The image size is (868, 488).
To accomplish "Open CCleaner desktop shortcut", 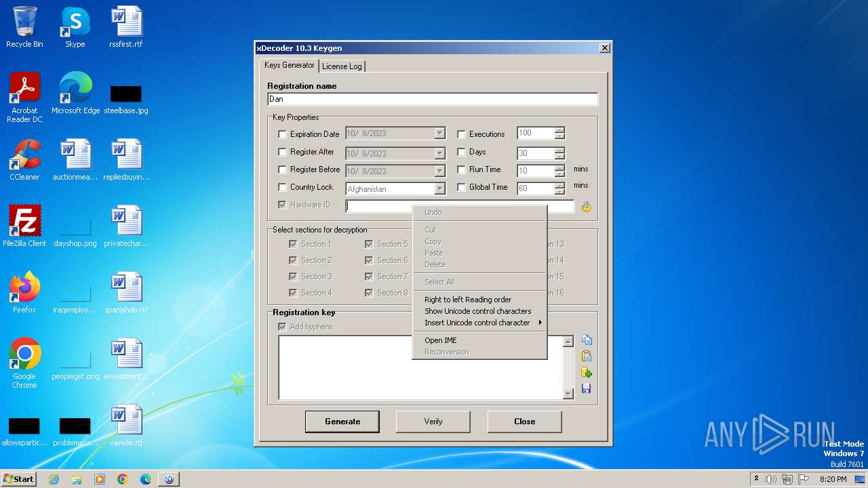I will (x=24, y=160).
